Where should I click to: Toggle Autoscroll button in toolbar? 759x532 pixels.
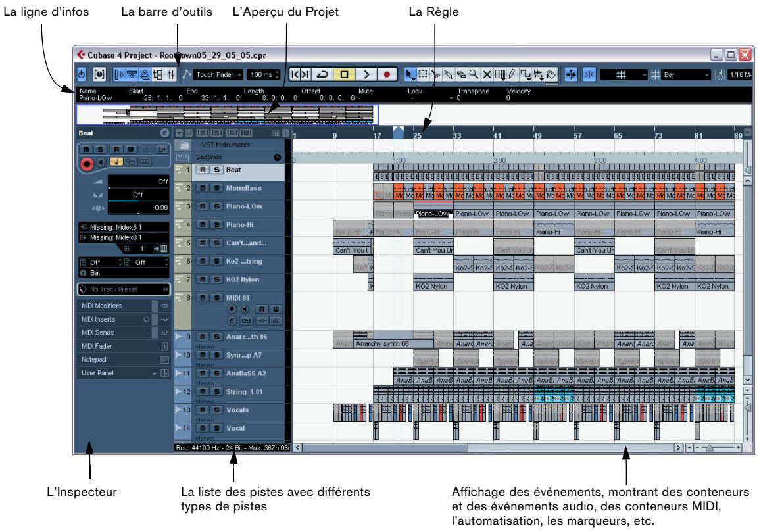[571, 74]
